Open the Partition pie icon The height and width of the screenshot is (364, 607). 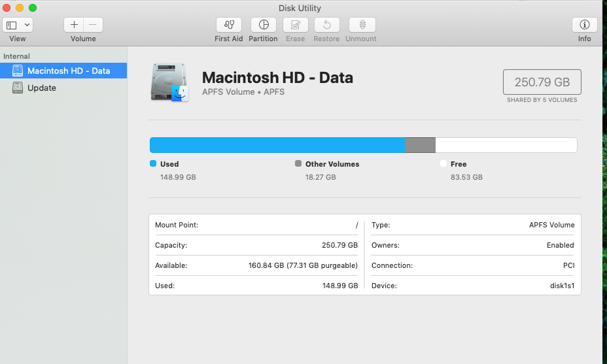[264, 25]
